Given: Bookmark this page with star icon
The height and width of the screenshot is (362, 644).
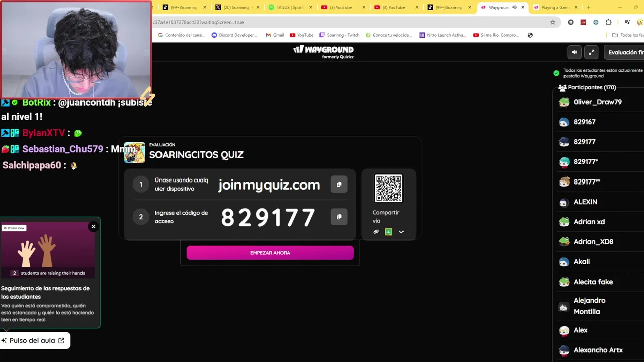Looking at the screenshot, I should [553, 22].
